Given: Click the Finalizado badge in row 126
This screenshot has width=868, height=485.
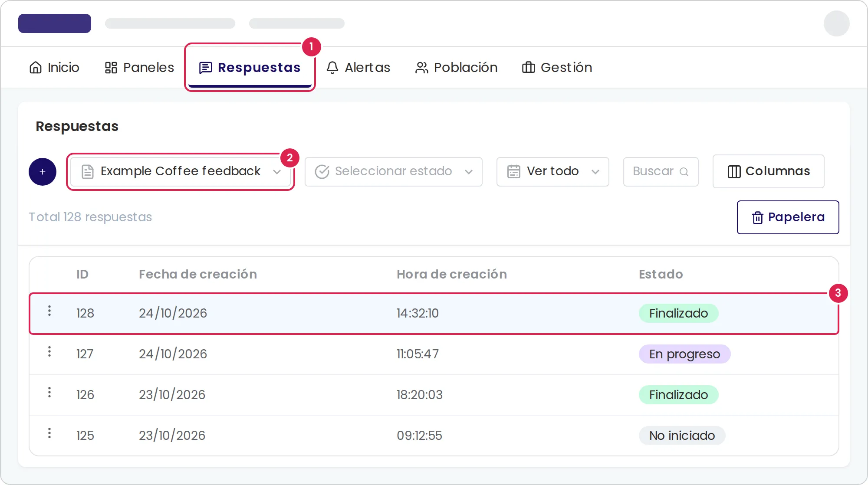Looking at the screenshot, I should 679,395.
